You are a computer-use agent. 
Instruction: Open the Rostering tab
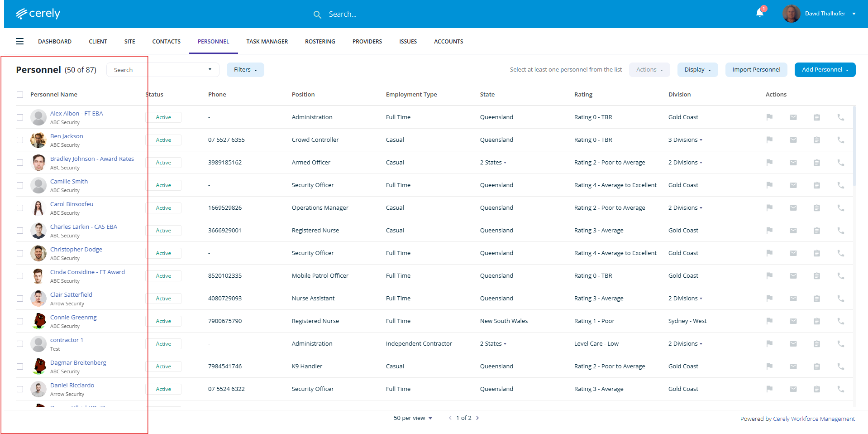coord(320,42)
